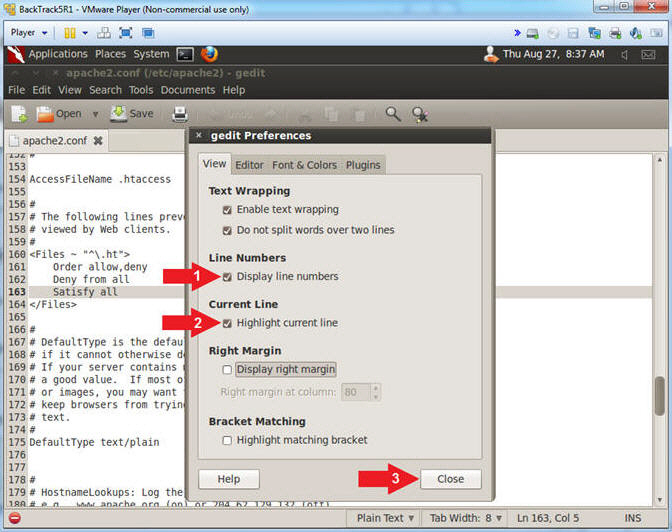Open the Edit menu in gedit
Viewport: 672px width, 532px height.
pyautogui.click(x=42, y=90)
